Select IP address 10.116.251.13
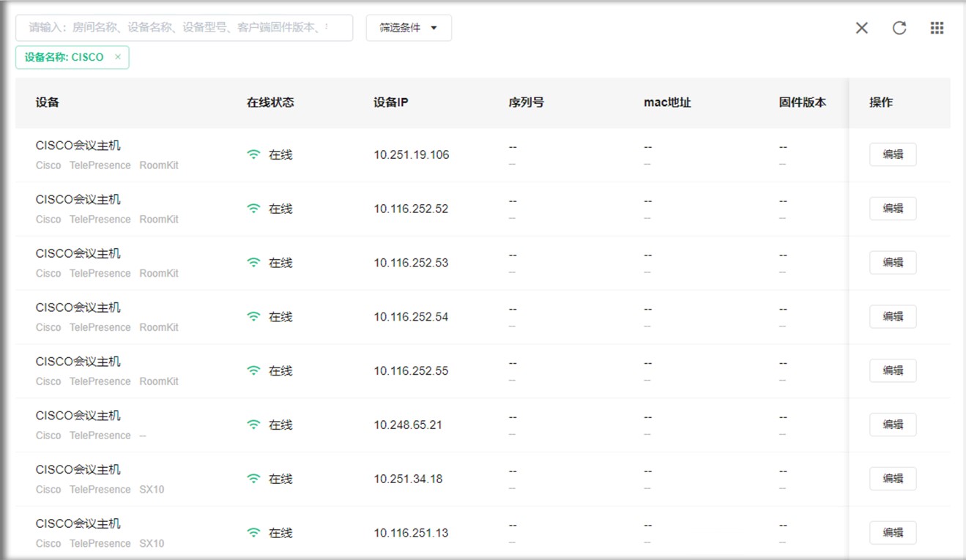Viewport: 966px width, 560px height. click(x=411, y=533)
